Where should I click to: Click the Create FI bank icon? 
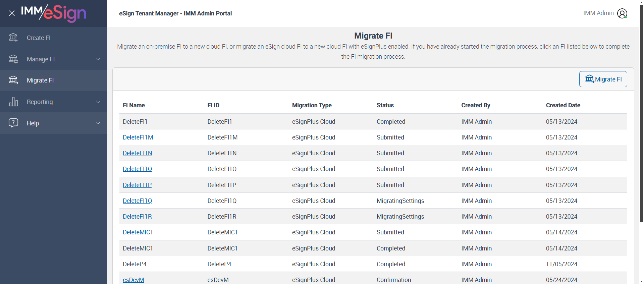13,38
